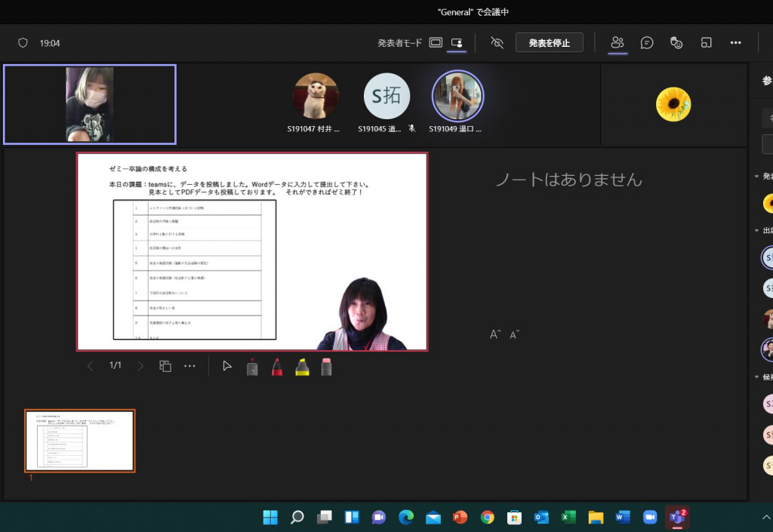Screen dimensions: 773x532
Task: Select slide 1 thumbnail
Action: 80,441
